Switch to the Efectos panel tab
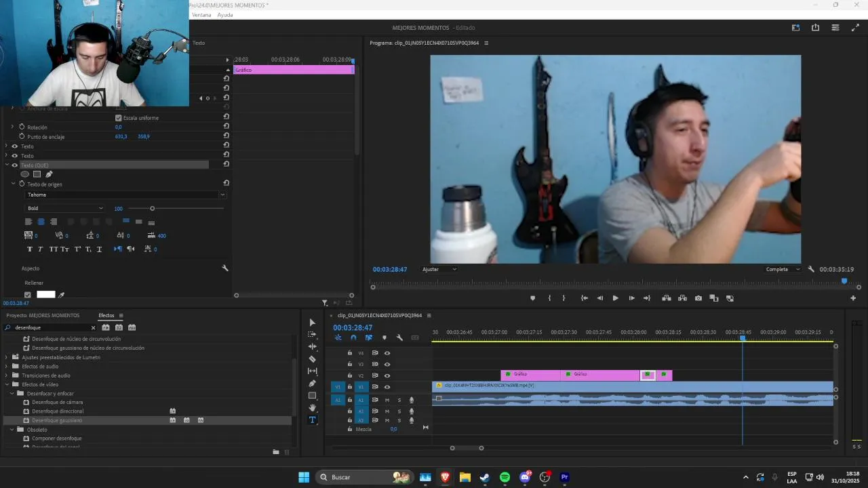The height and width of the screenshot is (488, 868). pyautogui.click(x=106, y=315)
